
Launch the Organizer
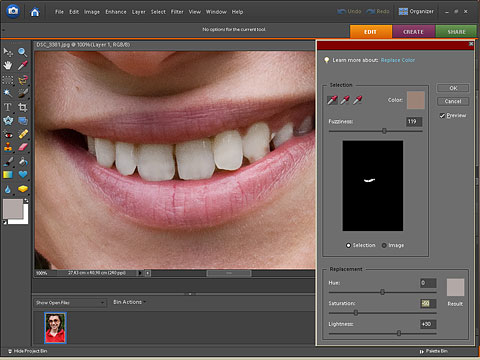(x=416, y=12)
